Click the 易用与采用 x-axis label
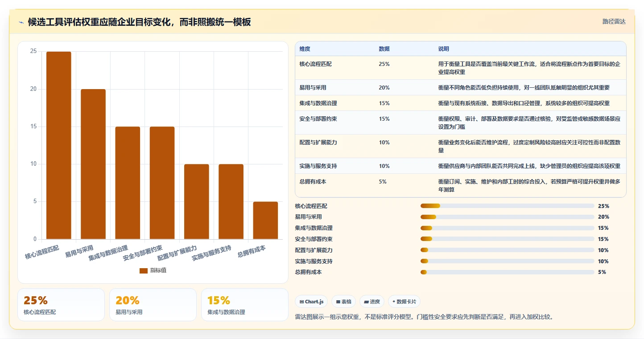 click(x=79, y=251)
